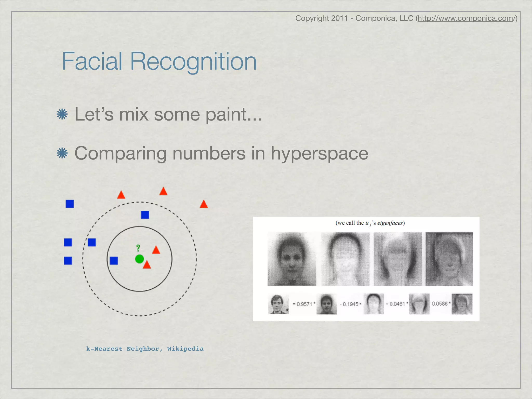Screen dimensions: 532x399
Task: Select the second large eigenface image
Action: [x=345, y=259]
